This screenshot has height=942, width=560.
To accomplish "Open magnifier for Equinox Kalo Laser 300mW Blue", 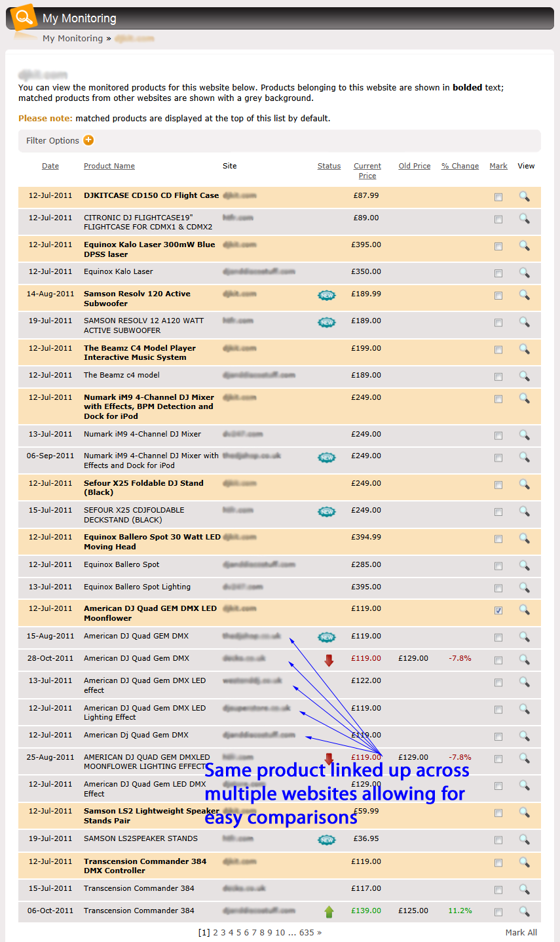I will click(524, 245).
